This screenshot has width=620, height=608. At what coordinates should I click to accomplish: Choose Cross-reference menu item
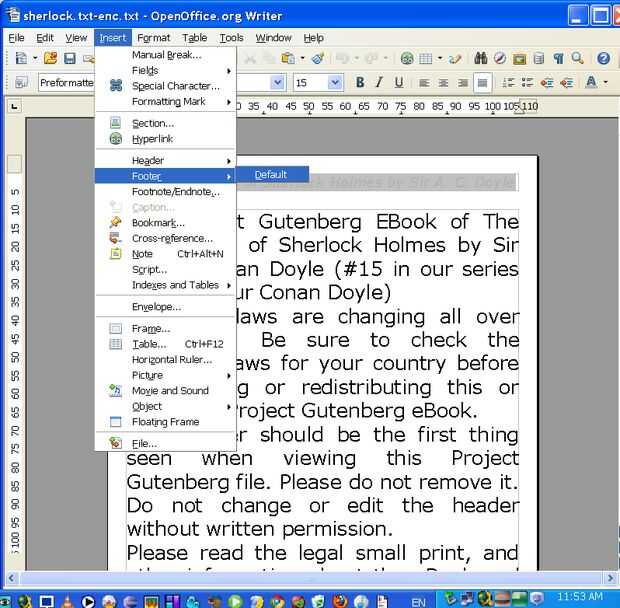coord(166,238)
